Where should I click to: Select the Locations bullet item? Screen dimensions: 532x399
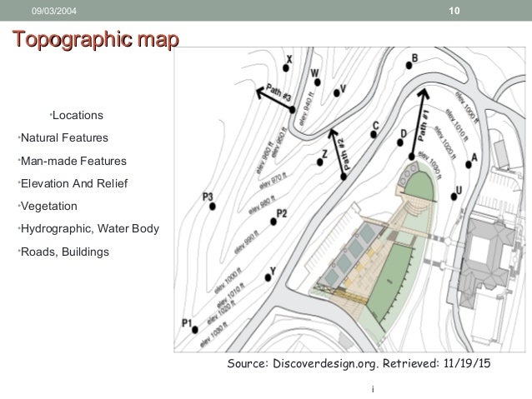pos(77,113)
